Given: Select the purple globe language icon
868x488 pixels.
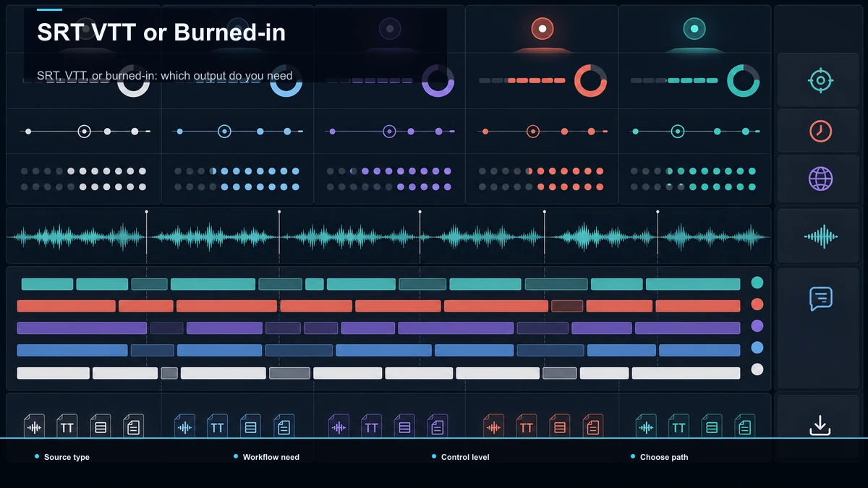Looking at the screenshot, I should point(820,179).
